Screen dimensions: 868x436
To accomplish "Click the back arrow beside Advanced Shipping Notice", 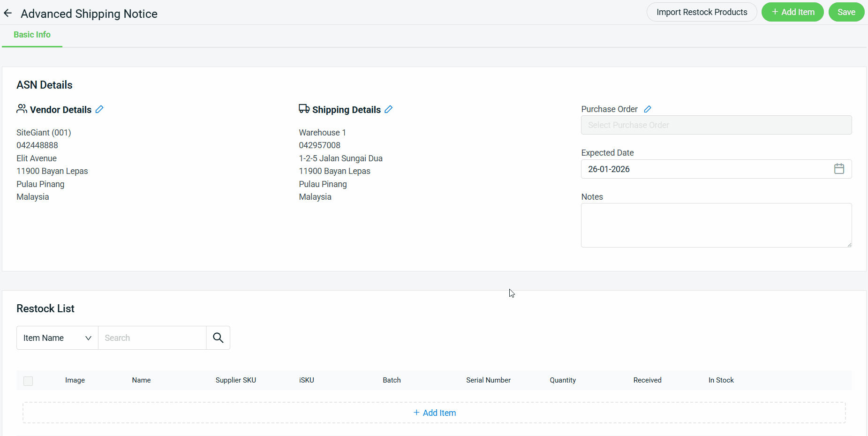I will pyautogui.click(x=8, y=13).
